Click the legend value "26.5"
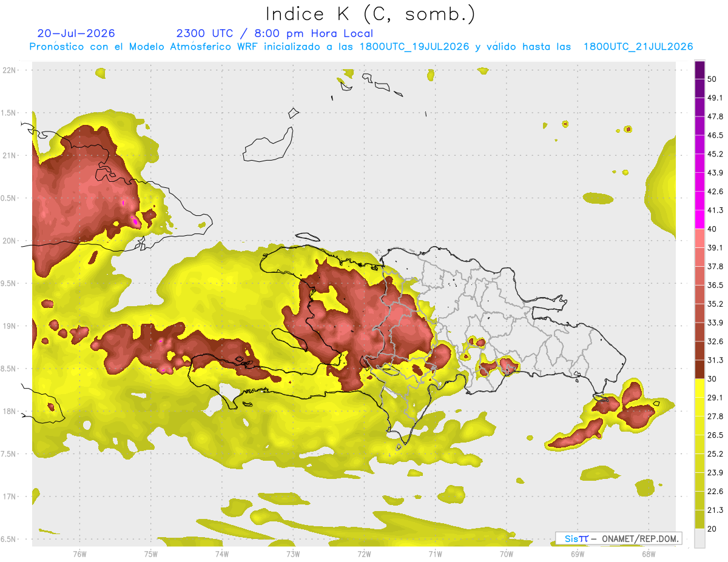Screen dimensions: 728x562 tap(715, 435)
